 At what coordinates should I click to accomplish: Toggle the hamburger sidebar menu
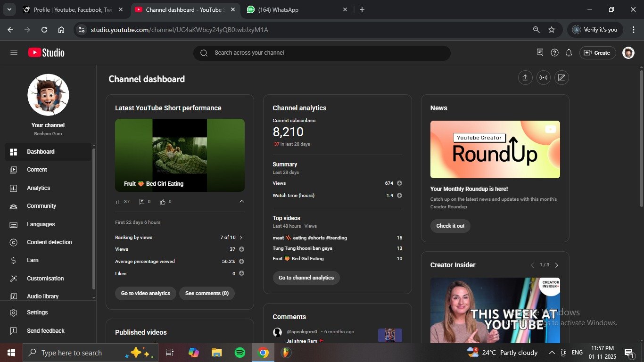point(14,53)
